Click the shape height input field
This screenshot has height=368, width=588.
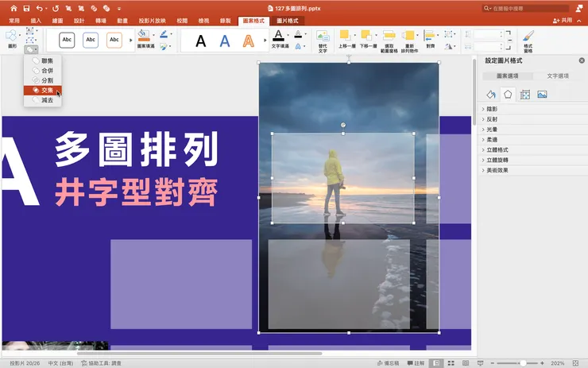point(488,34)
